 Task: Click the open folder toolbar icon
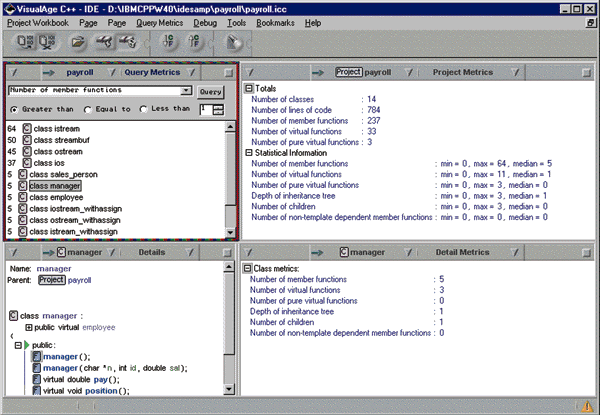(79, 43)
